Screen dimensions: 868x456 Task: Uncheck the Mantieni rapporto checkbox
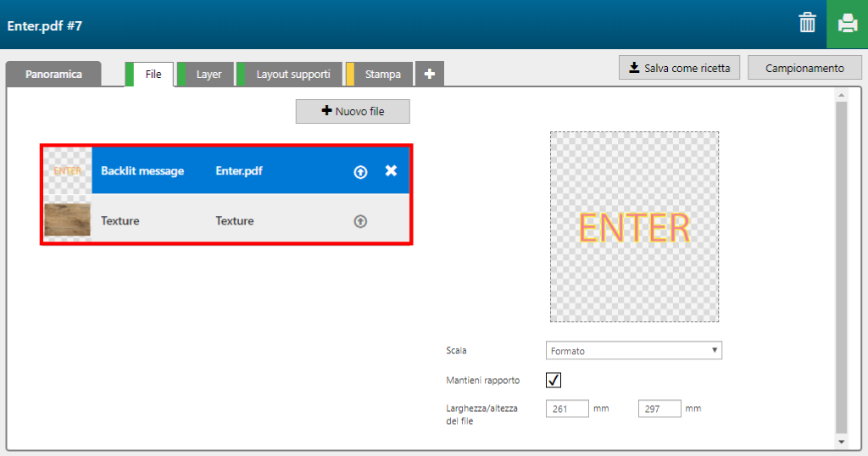point(554,381)
